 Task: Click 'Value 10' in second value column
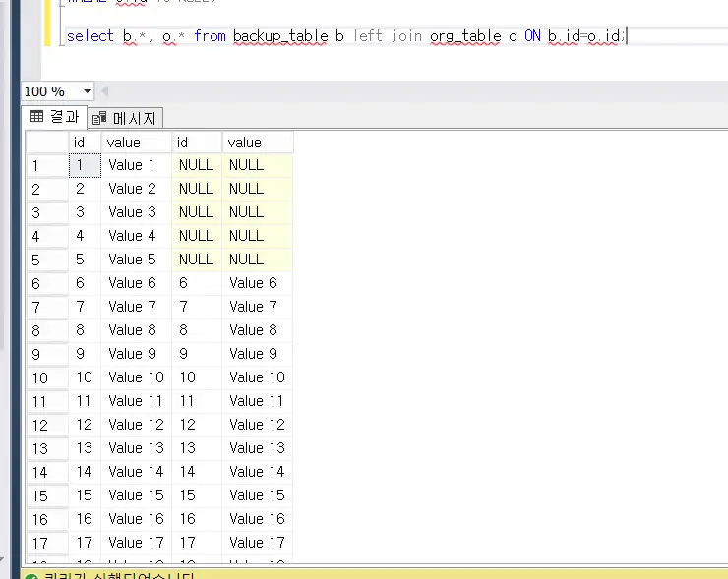click(258, 377)
